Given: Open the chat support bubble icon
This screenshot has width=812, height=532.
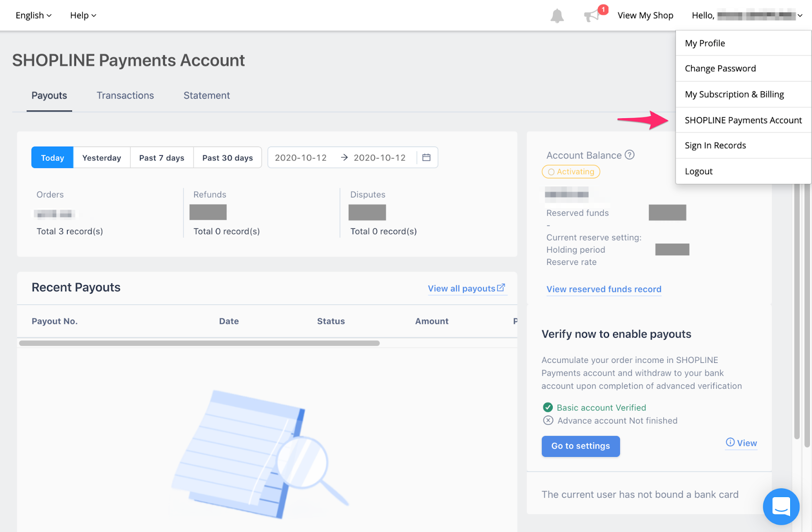Looking at the screenshot, I should tap(781, 506).
